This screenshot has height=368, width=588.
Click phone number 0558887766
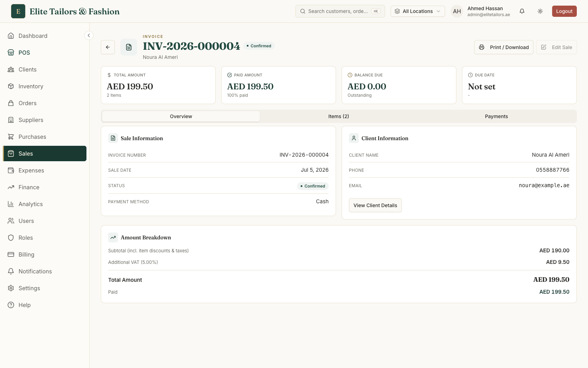point(553,170)
